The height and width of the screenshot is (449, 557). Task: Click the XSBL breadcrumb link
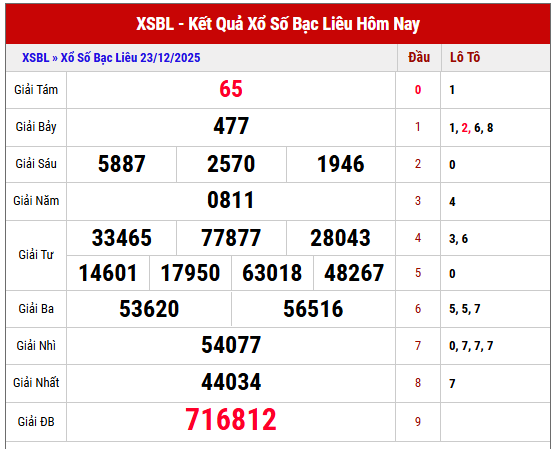coord(36,58)
